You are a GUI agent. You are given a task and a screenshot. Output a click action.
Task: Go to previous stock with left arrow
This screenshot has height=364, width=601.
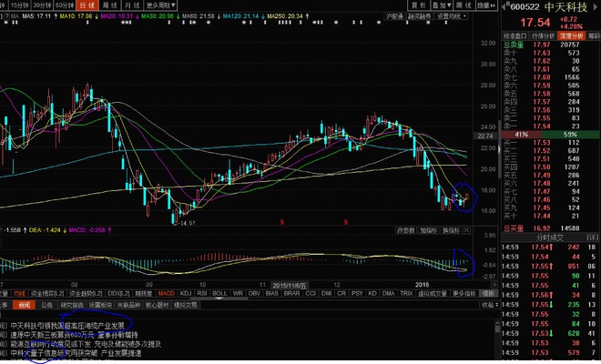[x=504, y=7]
